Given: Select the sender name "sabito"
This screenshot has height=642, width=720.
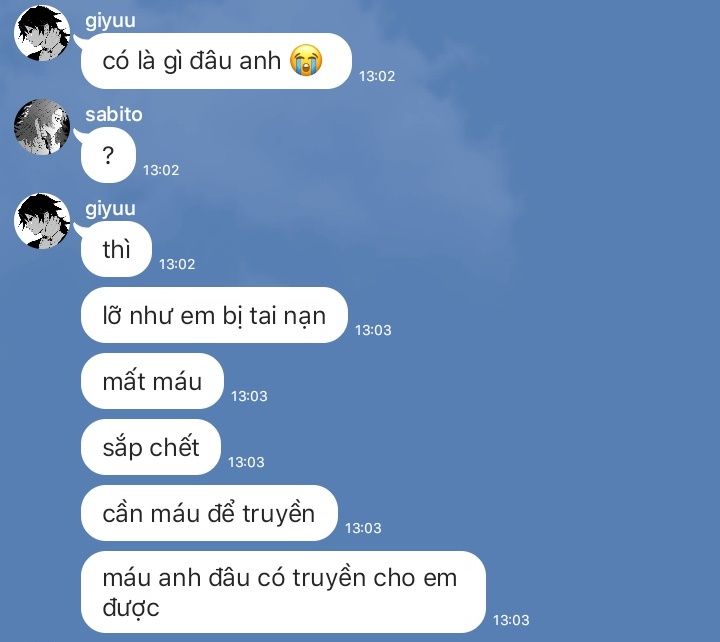Looking at the screenshot, I should click(x=114, y=114).
